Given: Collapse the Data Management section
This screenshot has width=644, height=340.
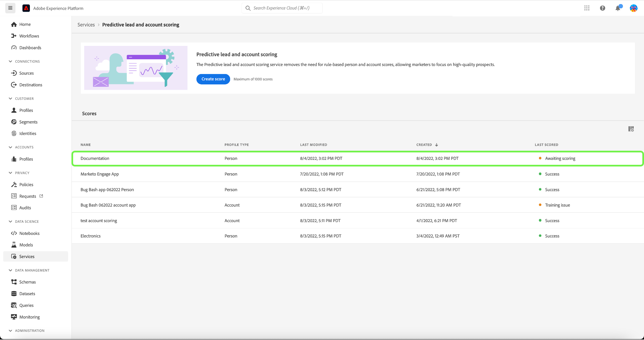Looking at the screenshot, I should 10,270.
